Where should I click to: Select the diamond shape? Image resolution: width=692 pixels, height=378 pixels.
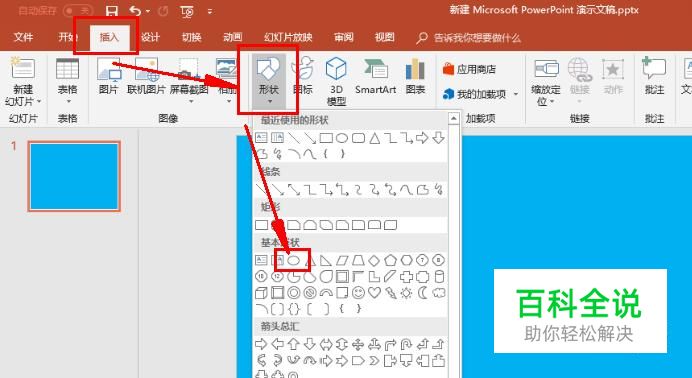(x=374, y=260)
